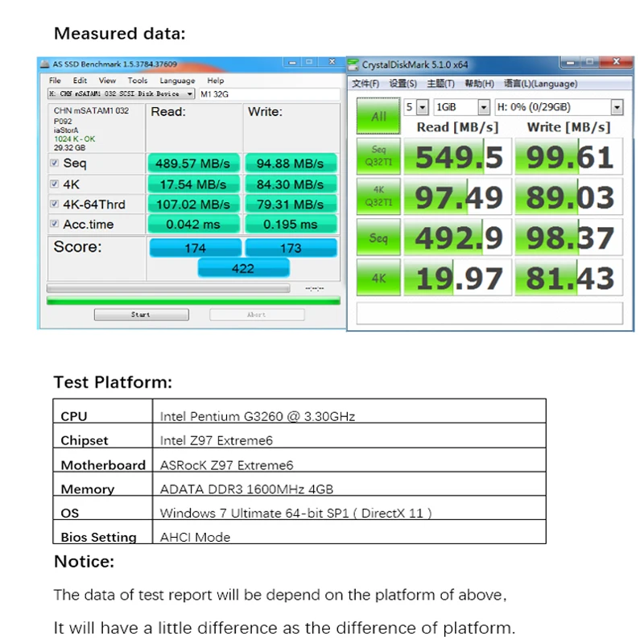Click the M1 32G name field
The height and width of the screenshot is (644, 644).
[270, 94]
